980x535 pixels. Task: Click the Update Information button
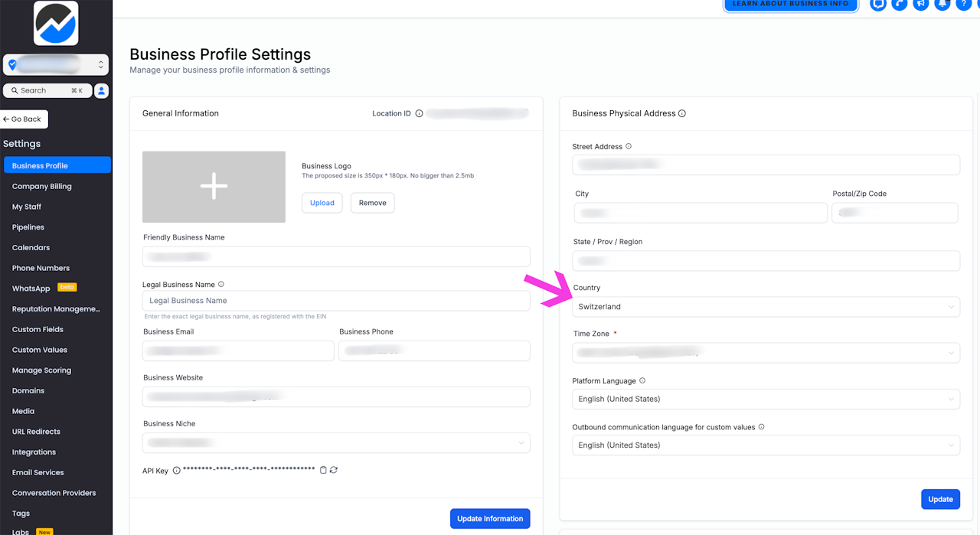click(x=490, y=519)
